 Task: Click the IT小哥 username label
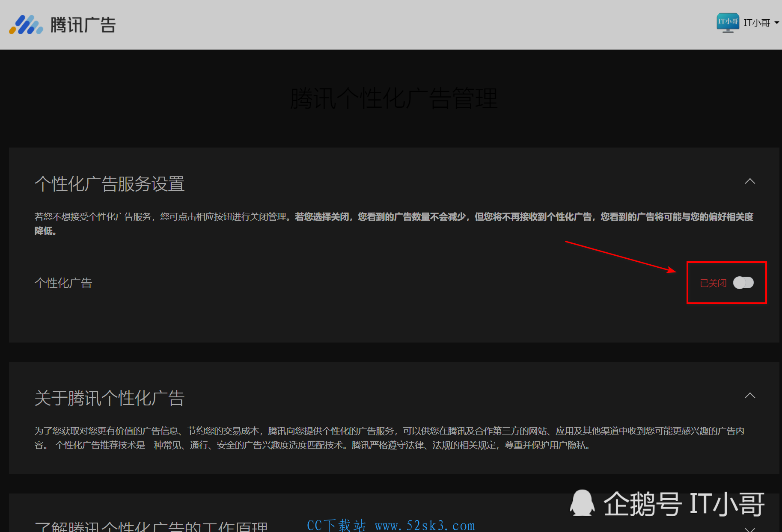757,23
